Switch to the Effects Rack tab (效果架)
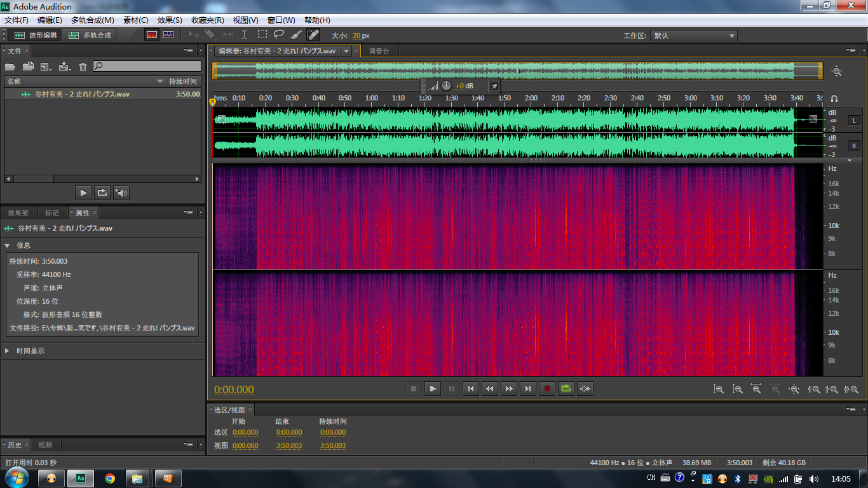The width and height of the screenshot is (868, 488). click(18, 213)
